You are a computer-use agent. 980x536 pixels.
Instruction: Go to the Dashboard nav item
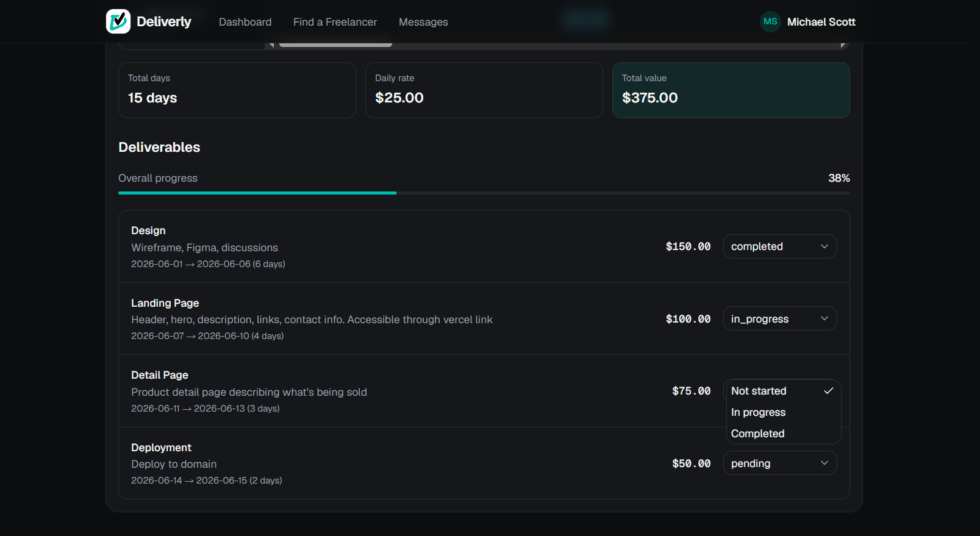pyautogui.click(x=245, y=22)
